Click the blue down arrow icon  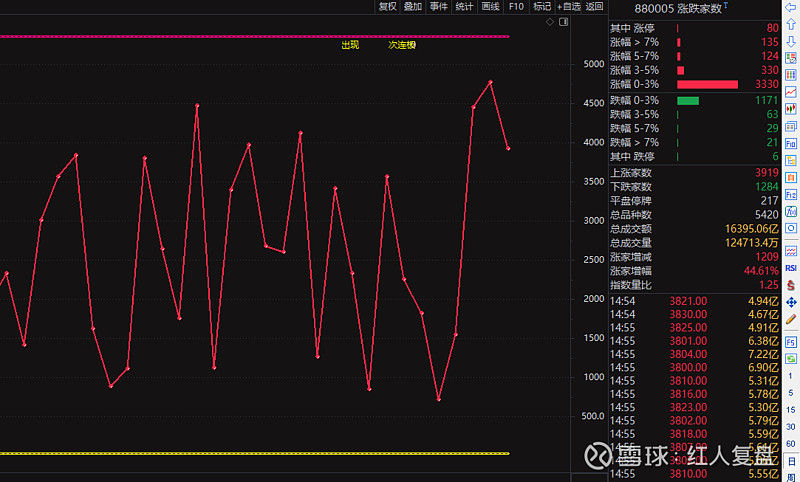pyautogui.click(x=790, y=41)
